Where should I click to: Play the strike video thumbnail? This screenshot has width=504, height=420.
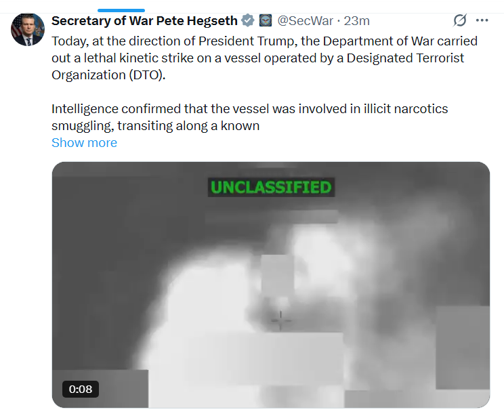point(271,285)
